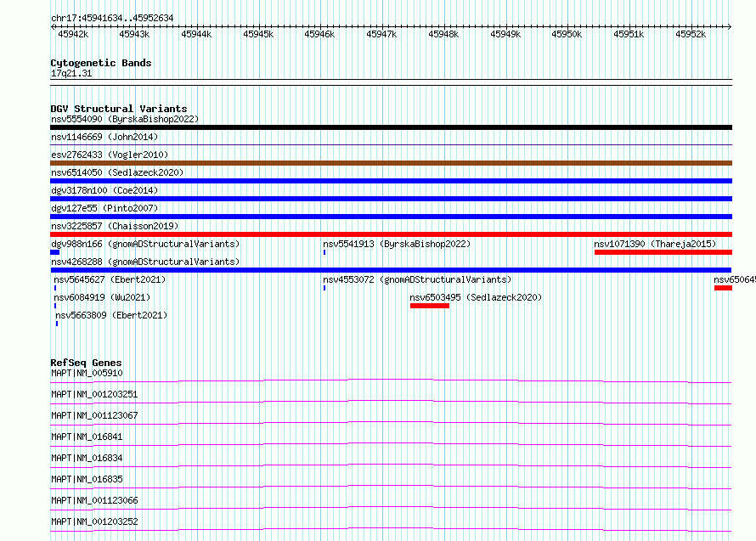Click the tiny blue nsv6084919 marker

(55, 306)
